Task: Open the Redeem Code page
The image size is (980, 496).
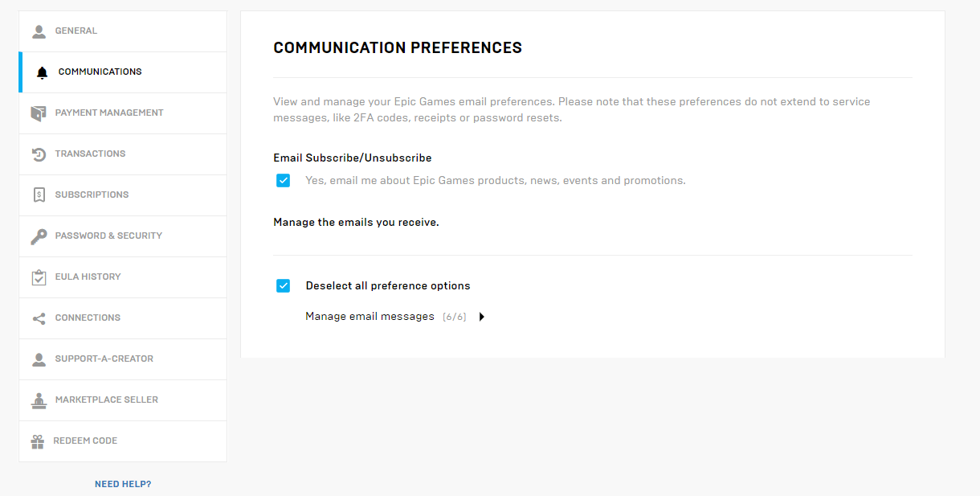Action: (85, 441)
